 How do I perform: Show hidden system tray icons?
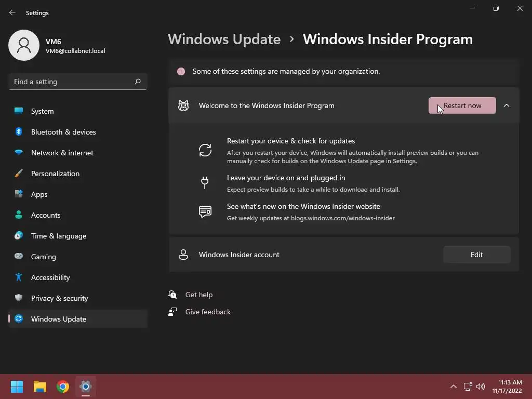point(453,387)
